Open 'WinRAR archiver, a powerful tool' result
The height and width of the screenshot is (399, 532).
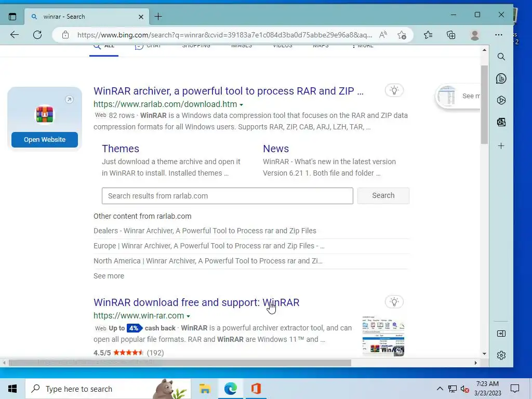[229, 91]
